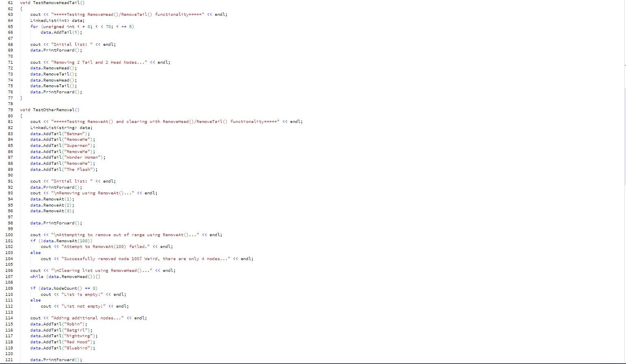Click the else keyword on line 111
The height and width of the screenshot is (364, 626).
point(35,300)
